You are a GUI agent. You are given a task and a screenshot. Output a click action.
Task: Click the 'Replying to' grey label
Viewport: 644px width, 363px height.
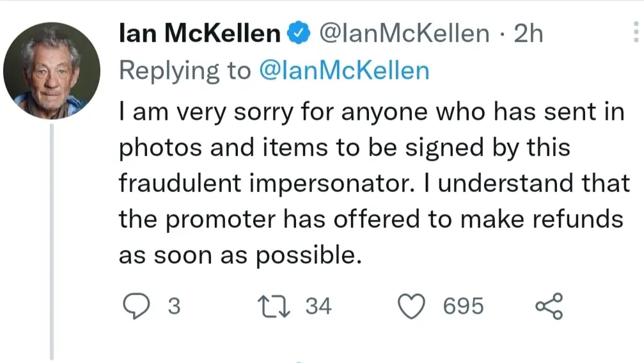point(185,70)
